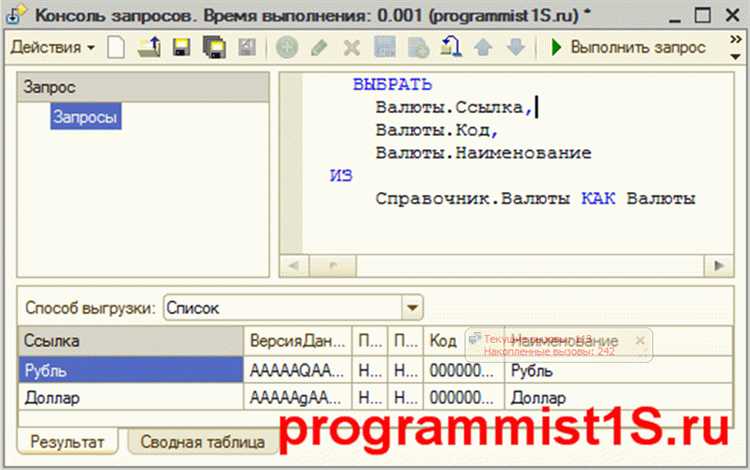This screenshot has height=470, width=750.
Task: Click the title bar application icon
Action: click(x=17, y=15)
